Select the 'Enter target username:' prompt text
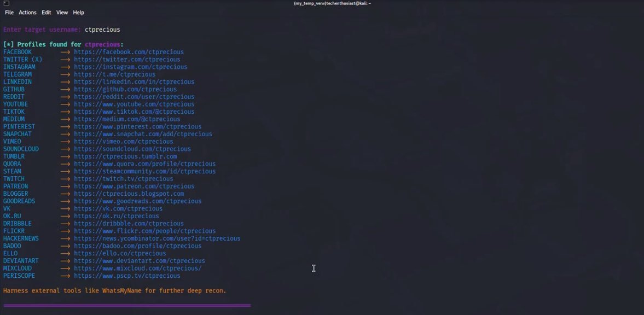 [x=42, y=30]
